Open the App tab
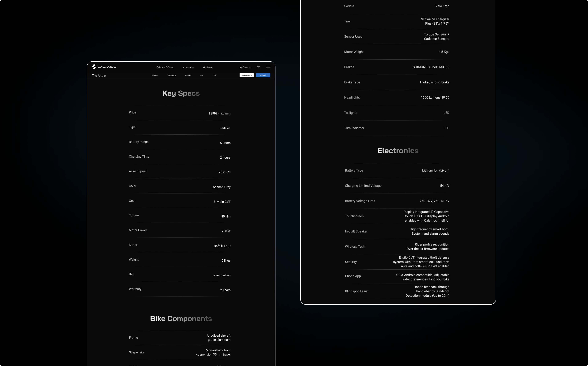 tap(202, 75)
